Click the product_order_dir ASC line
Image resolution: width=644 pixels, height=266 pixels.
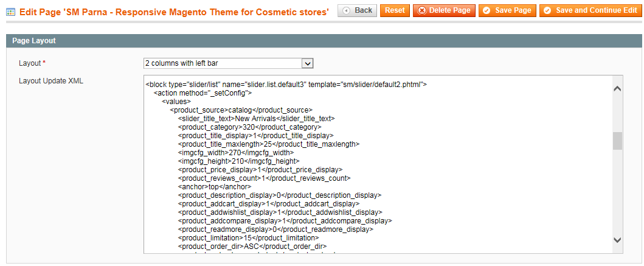tap(252, 247)
